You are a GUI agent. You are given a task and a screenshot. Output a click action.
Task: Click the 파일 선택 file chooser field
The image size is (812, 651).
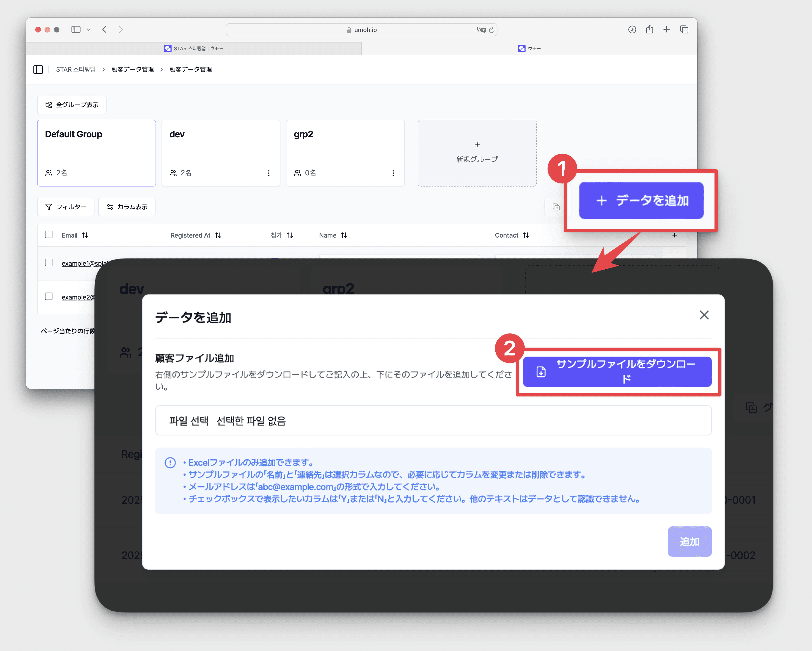pyautogui.click(x=189, y=421)
